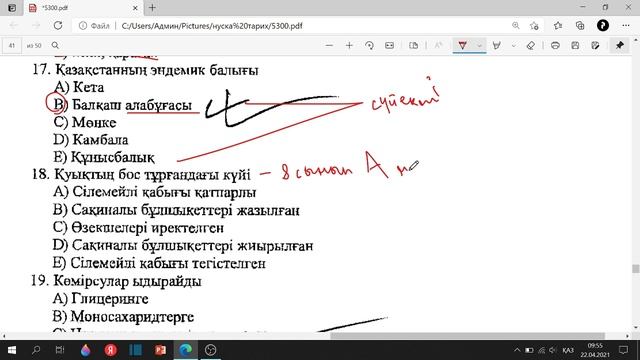Activate Read aloud tool
The image size is (640, 360).
click(439, 45)
